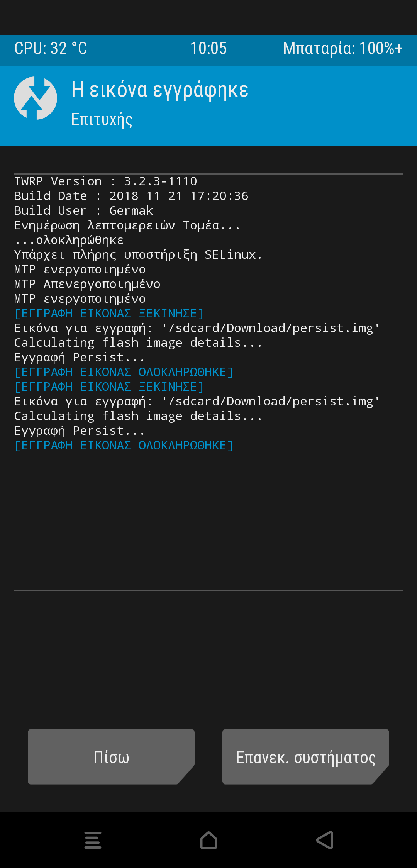This screenshot has height=868, width=417.
Task: Click the 'Επιτυχής' status subtitle
Action: click(x=102, y=119)
